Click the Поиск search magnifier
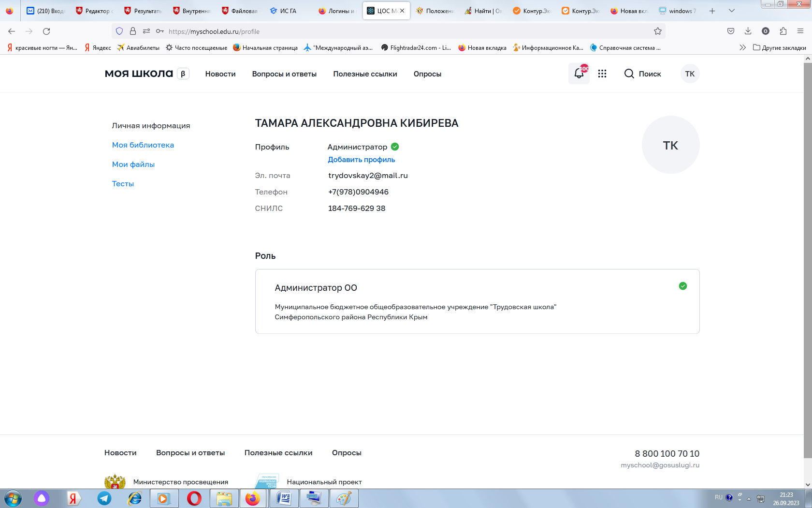 (629, 74)
